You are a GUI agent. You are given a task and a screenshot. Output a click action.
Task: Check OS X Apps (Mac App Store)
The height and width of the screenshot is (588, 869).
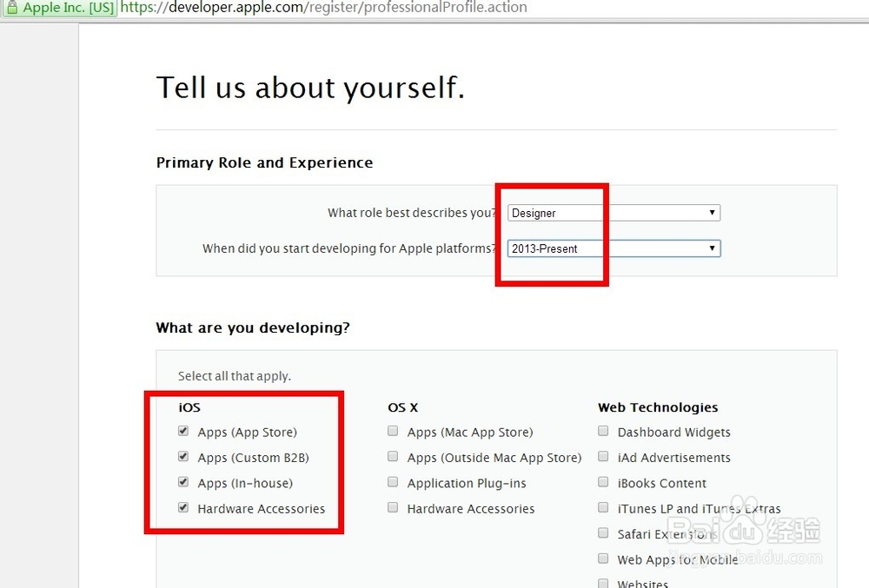point(393,431)
